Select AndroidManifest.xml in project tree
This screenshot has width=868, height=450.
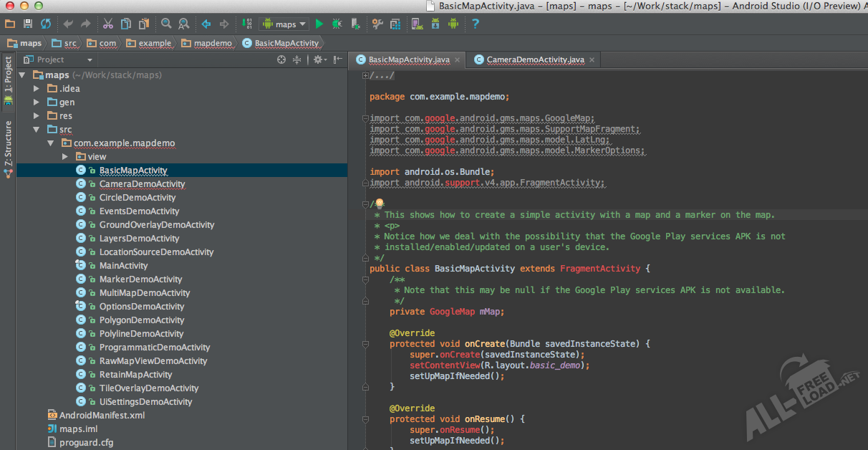pyautogui.click(x=102, y=416)
